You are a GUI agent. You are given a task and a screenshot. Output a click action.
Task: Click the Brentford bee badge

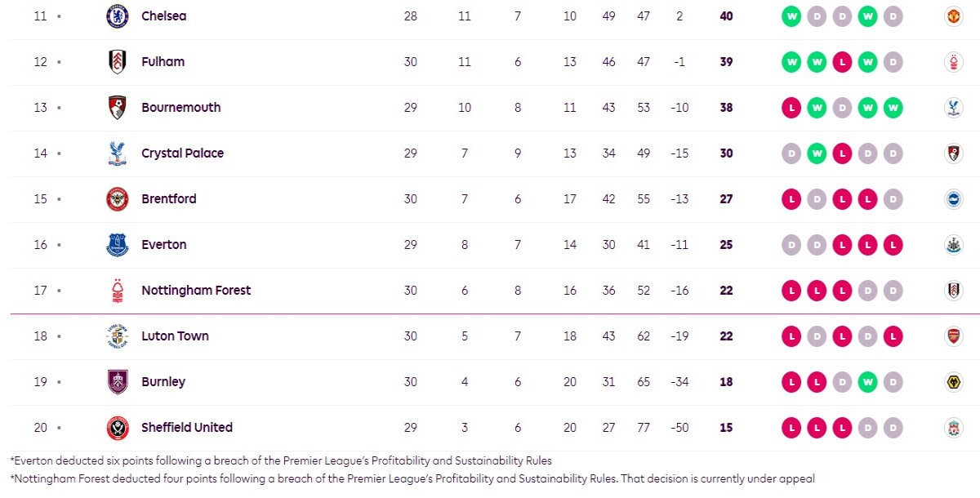[x=118, y=199]
